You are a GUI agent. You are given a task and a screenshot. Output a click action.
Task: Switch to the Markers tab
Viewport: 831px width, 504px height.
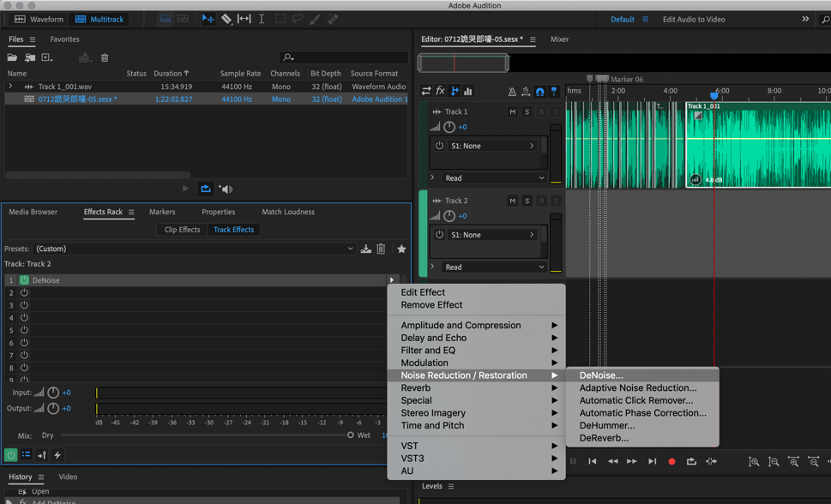coord(162,212)
